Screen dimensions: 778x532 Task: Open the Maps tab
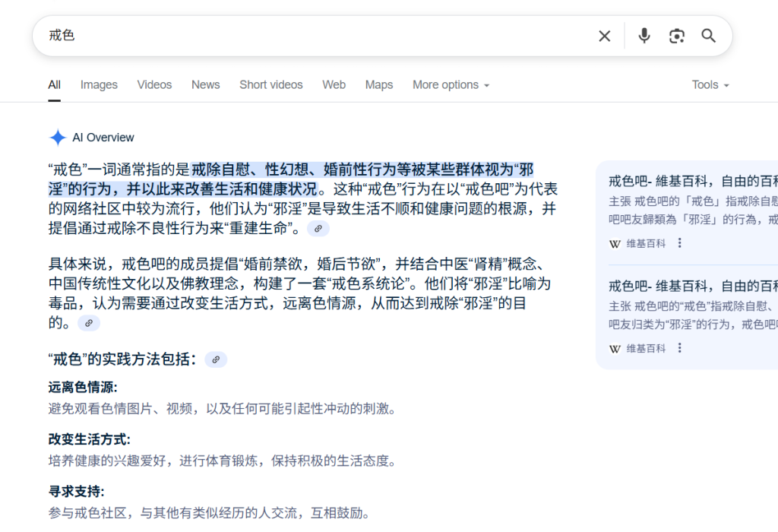coord(379,85)
